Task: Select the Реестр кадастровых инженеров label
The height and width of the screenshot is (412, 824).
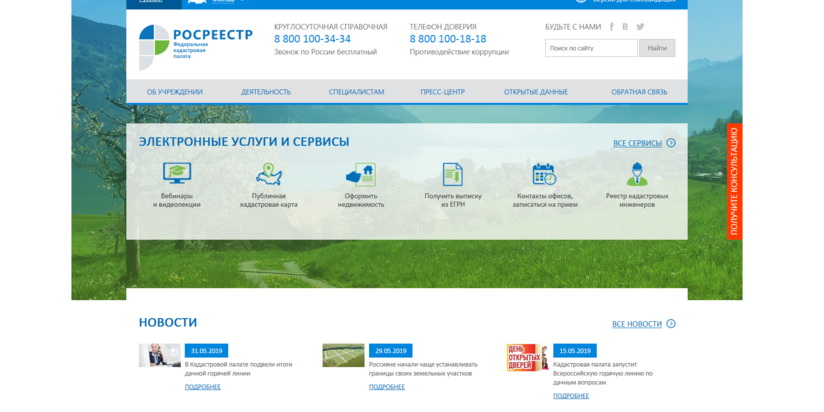Action: coord(637,200)
